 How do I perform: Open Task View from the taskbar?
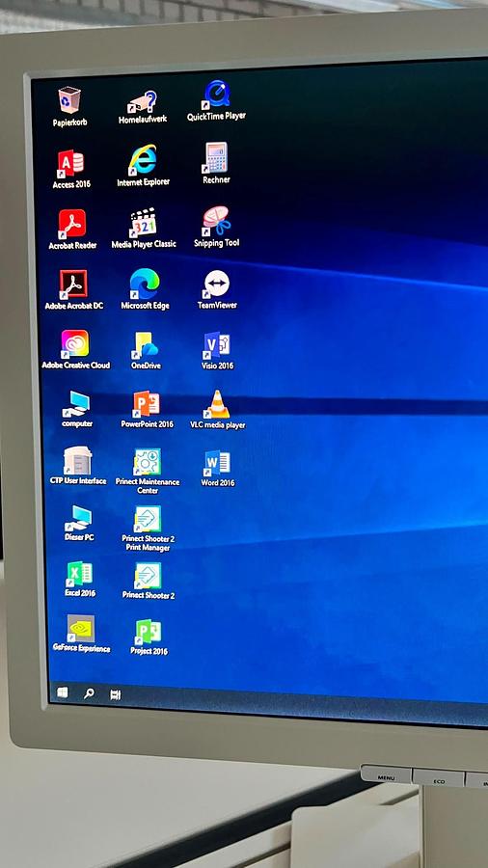point(115,694)
